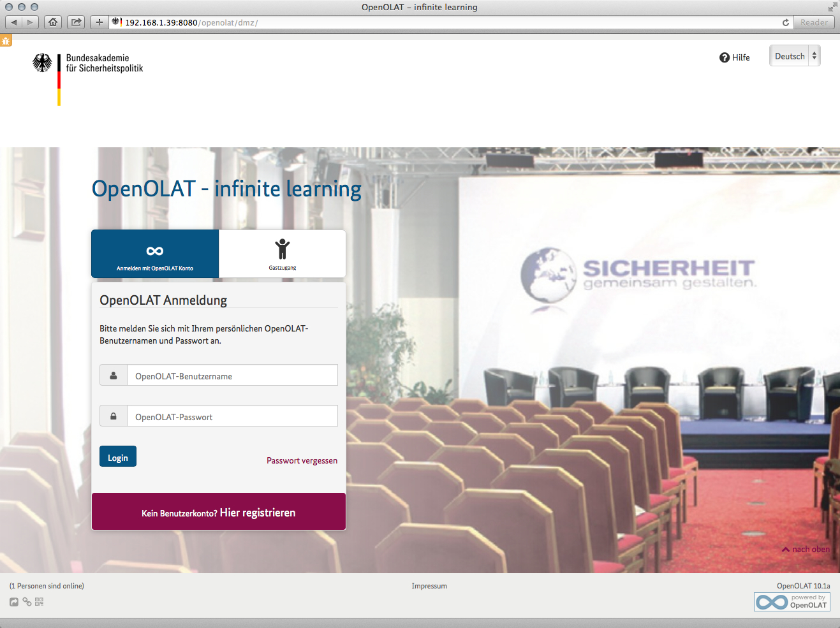
Task: Click Hier registrieren banner
Action: click(x=219, y=512)
